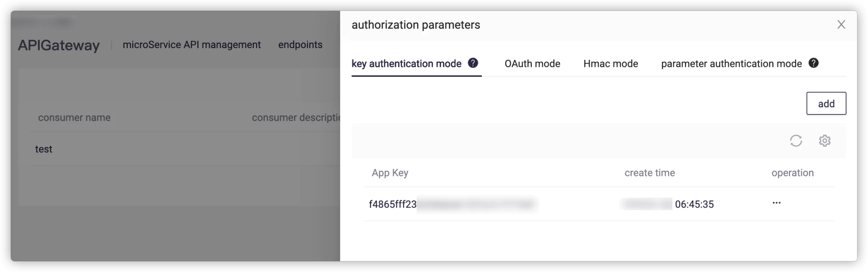Select the key authentication mode tab

(x=406, y=64)
